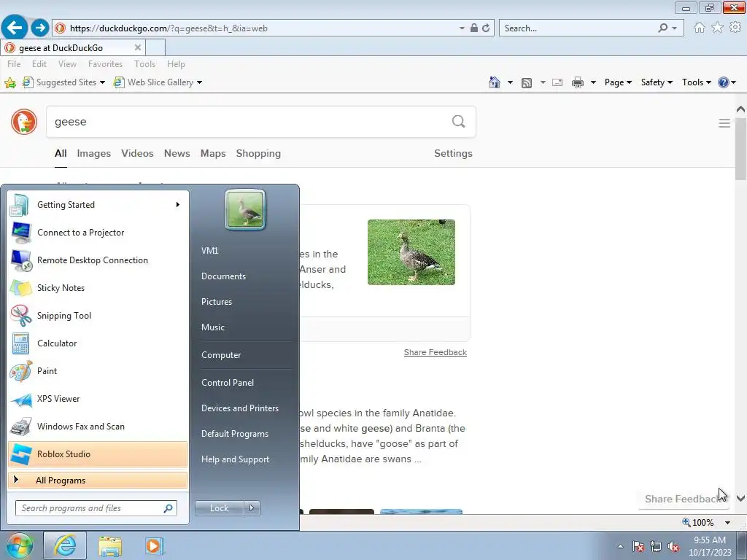Expand Getting Started submenu arrow
Viewport: 747px width, 560px height.
(x=178, y=205)
